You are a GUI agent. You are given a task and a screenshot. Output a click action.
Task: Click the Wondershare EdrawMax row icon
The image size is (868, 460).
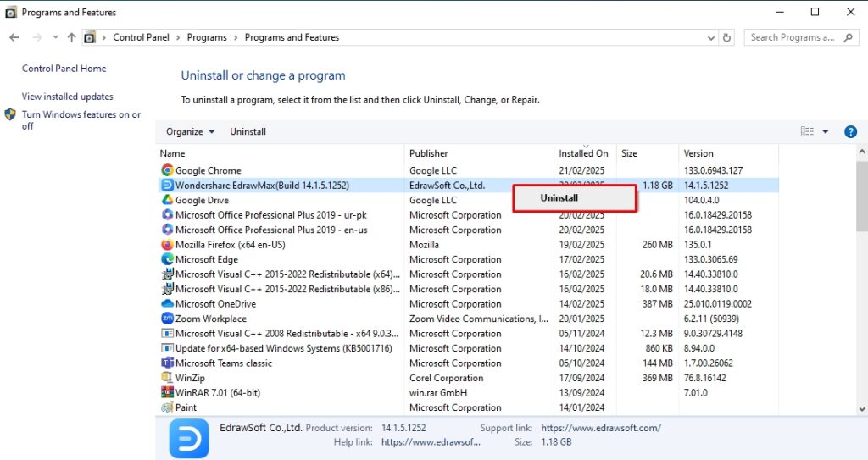(167, 185)
